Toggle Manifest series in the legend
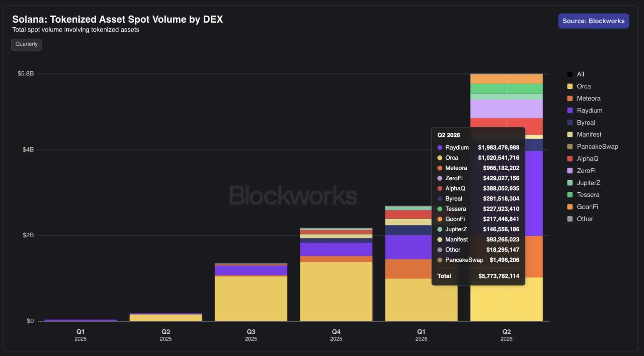The height and width of the screenshot is (356, 644). pos(584,134)
